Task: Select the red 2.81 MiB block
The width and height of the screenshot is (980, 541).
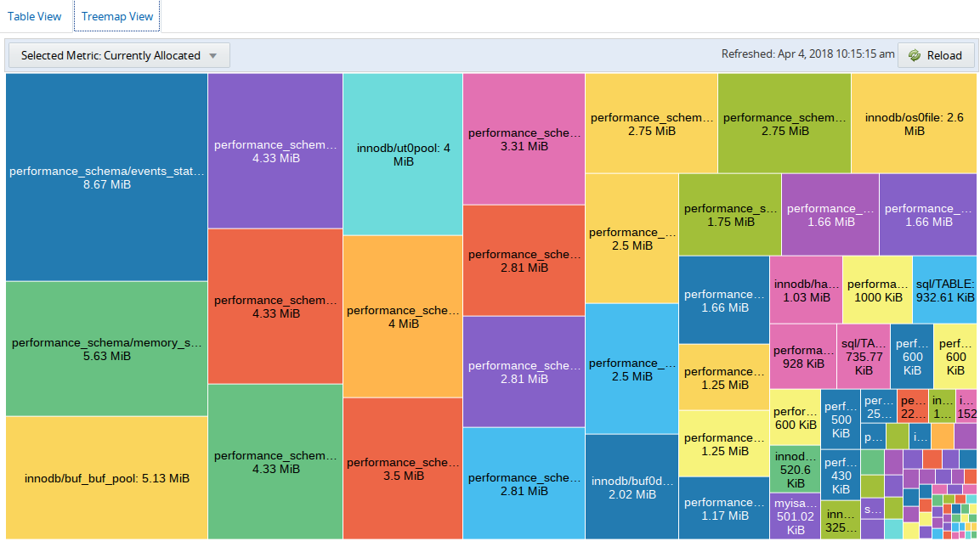Action: tap(524, 261)
